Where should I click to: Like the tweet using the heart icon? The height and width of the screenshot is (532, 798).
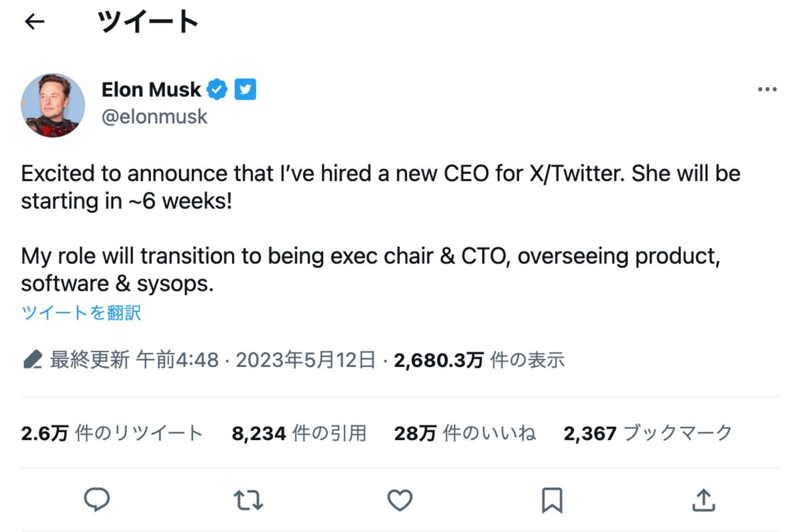(399, 499)
